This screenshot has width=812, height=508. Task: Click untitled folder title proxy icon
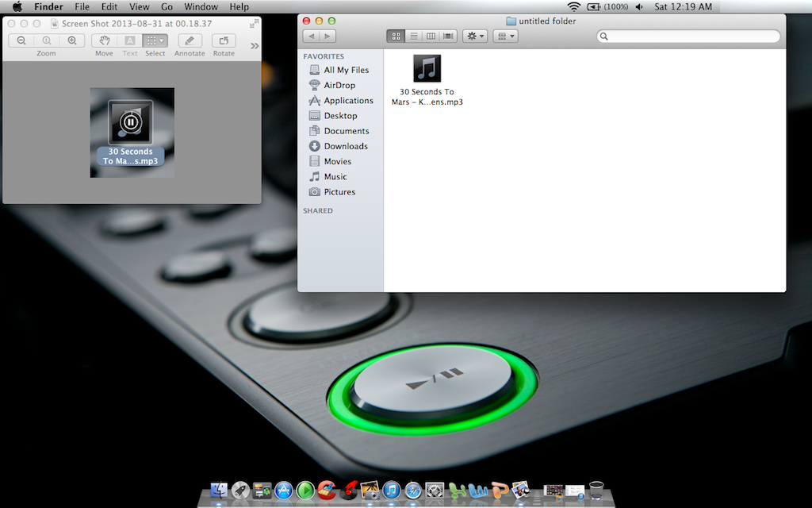(511, 21)
